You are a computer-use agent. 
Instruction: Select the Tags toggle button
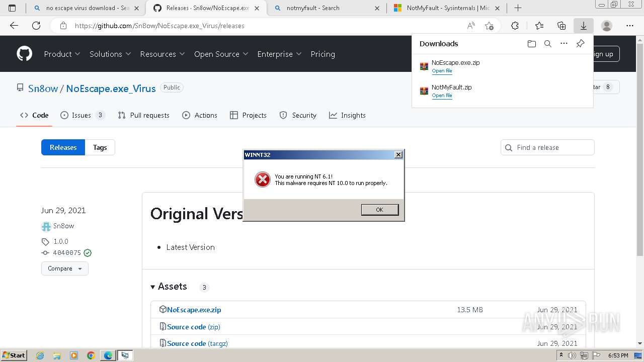100,147
